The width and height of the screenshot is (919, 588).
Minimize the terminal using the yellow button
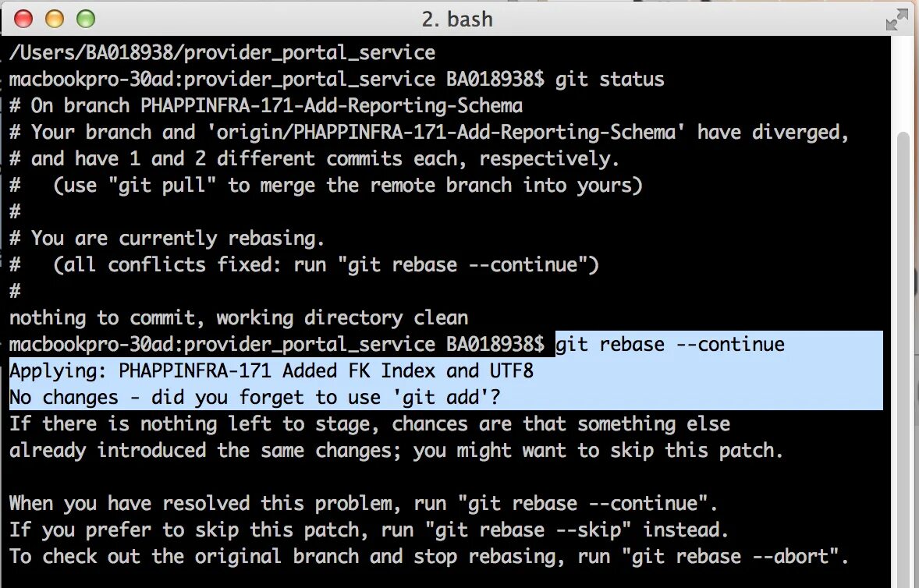[55, 19]
